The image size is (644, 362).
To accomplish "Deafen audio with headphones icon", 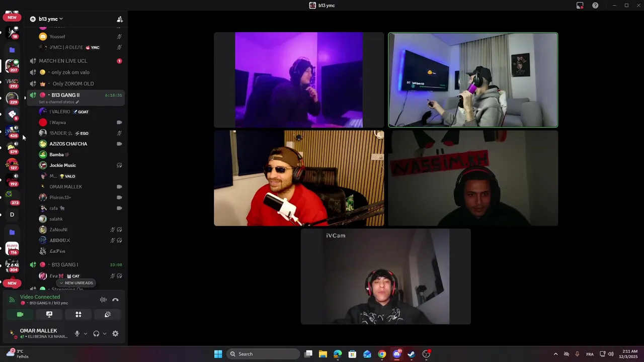I will (96, 333).
